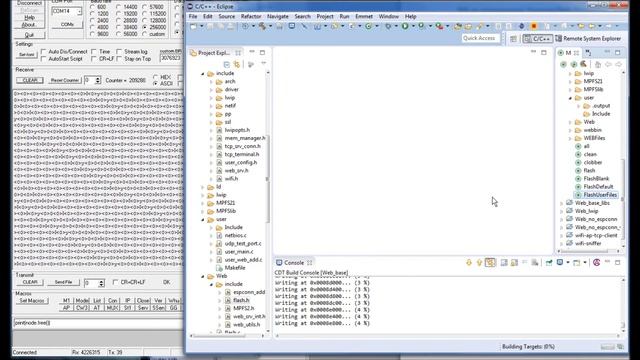Image resolution: width=640 pixels, height=360 pixels.
Task: Open the Project menu in Eclipse
Action: pos(325,16)
